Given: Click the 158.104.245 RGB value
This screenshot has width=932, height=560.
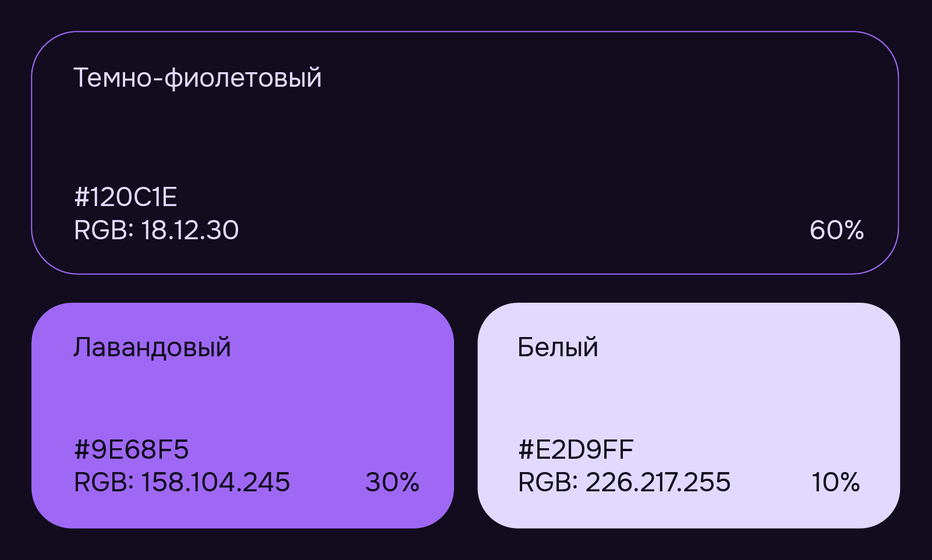Looking at the screenshot, I should (215, 483).
